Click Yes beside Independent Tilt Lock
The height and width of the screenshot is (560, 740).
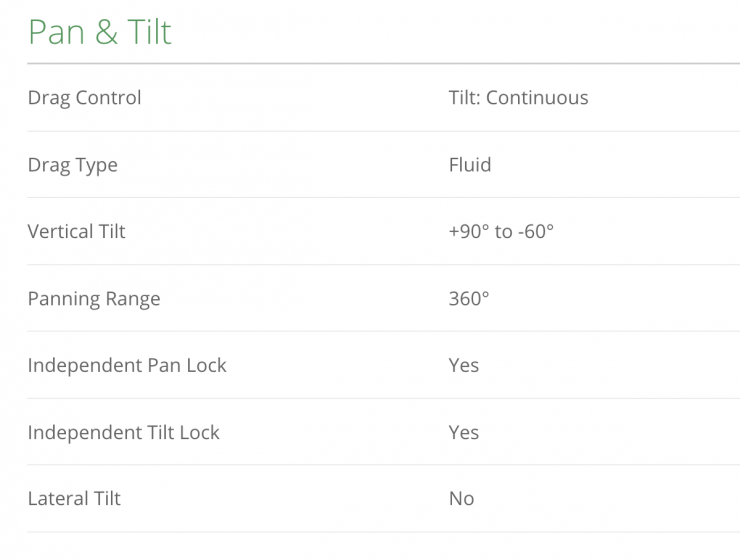pyautogui.click(x=464, y=432)
